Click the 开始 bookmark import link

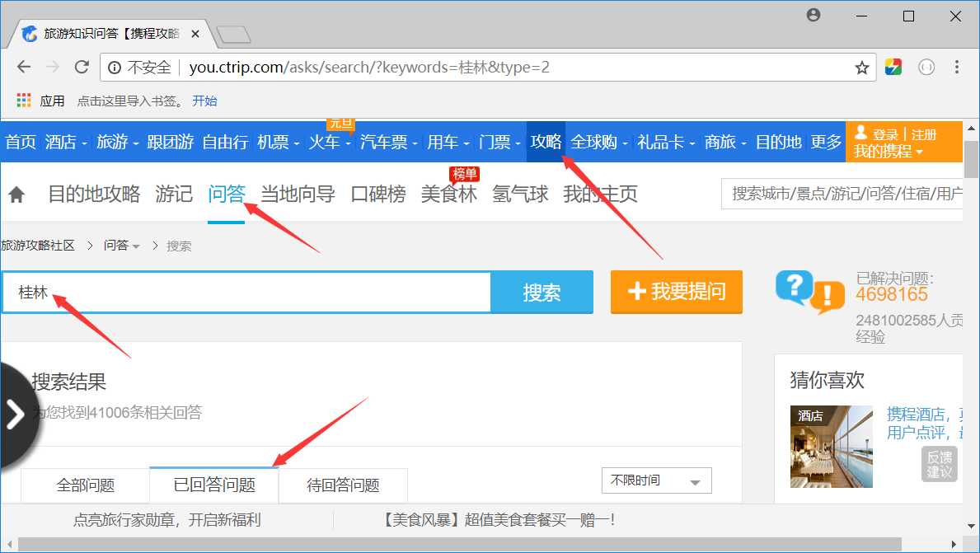[x=204, y=101]
